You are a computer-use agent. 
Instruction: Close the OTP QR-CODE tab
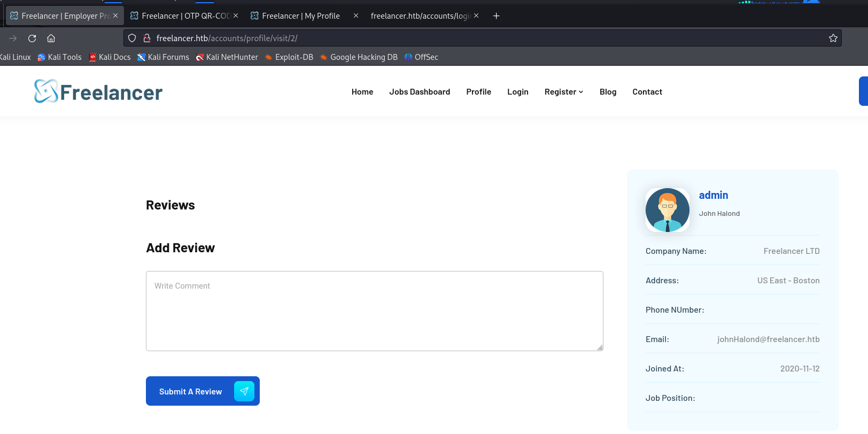[236, 16]
